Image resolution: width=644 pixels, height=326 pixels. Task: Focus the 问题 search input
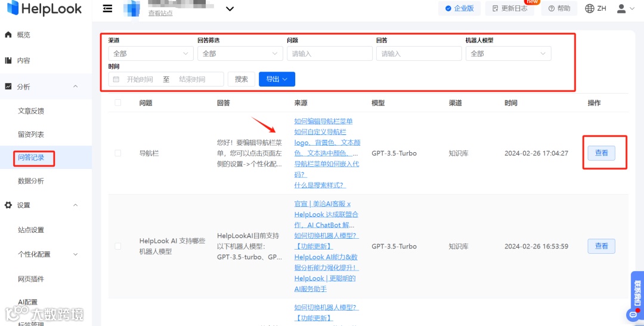pyautogui.click(x=329, y=54)
